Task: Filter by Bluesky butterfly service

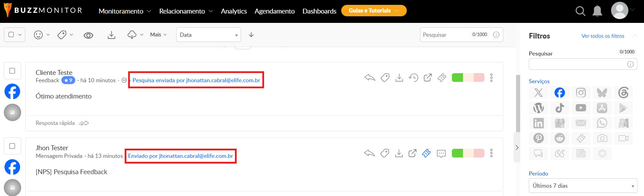Action: [602, 93]
